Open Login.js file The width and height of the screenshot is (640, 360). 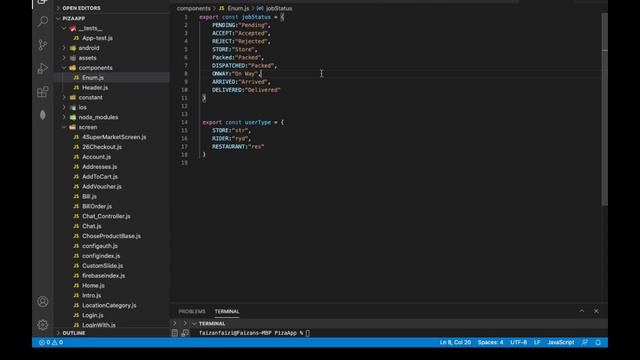[x=93, y=315]
